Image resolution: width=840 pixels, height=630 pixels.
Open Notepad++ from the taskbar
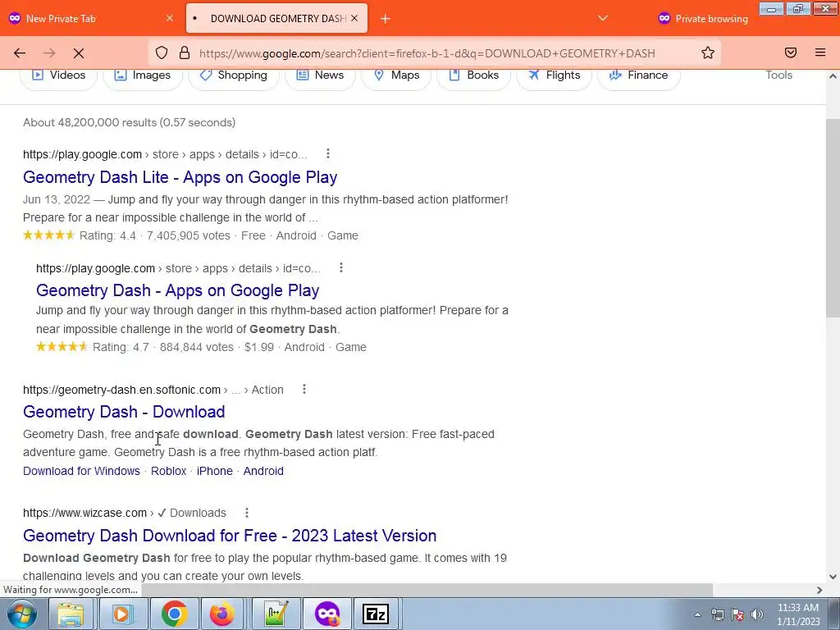(x=276, y=614)
